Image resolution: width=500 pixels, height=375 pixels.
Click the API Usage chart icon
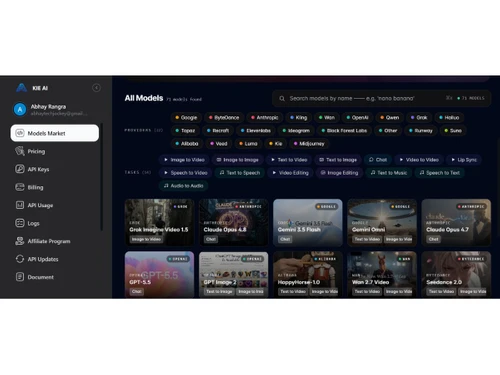20,205
